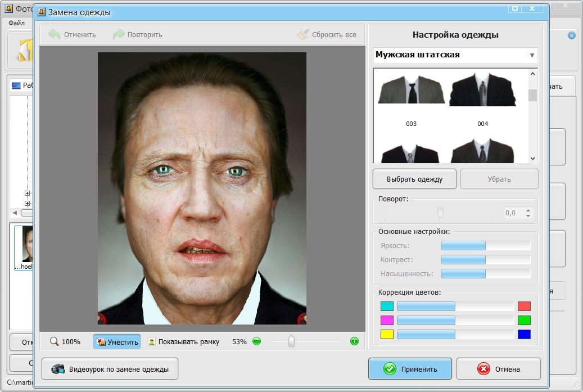The height and width of the screenshot is (392, 583).
Task: Zoom in with green plus icon
Action: (x=354, y=341)
